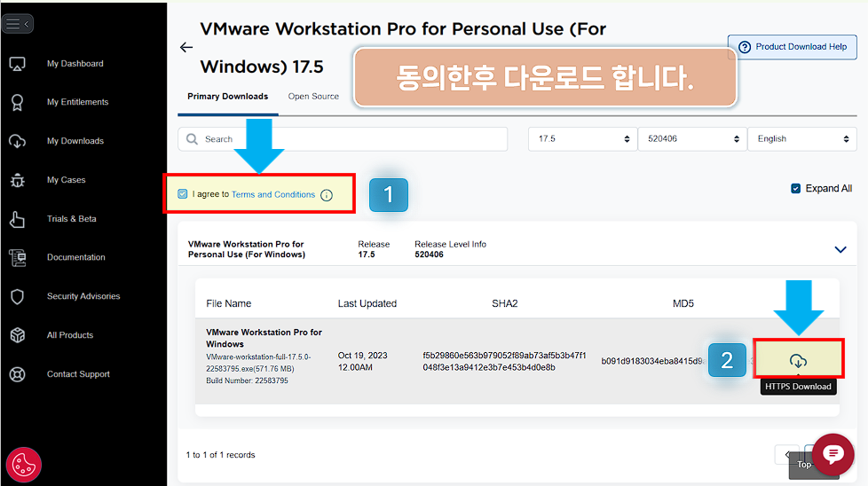Click the HTTPS Download cloud icon

tap(798, 361)
